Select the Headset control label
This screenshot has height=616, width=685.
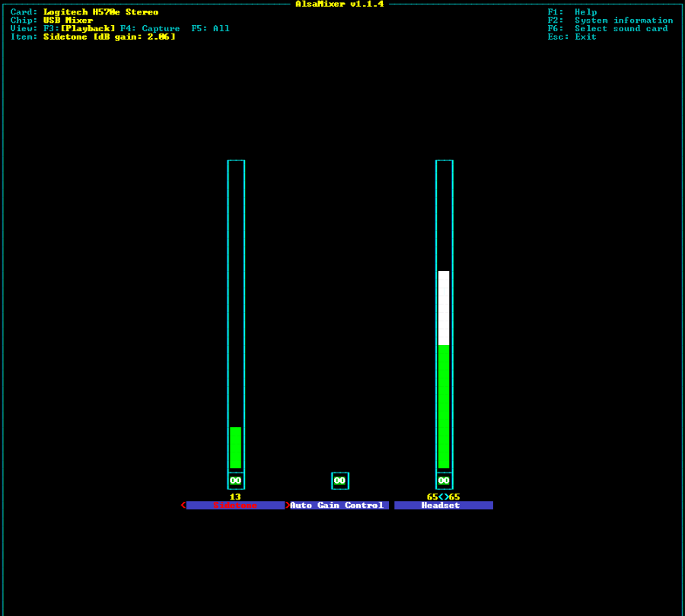pyautogui.click(x=444, y=505)
